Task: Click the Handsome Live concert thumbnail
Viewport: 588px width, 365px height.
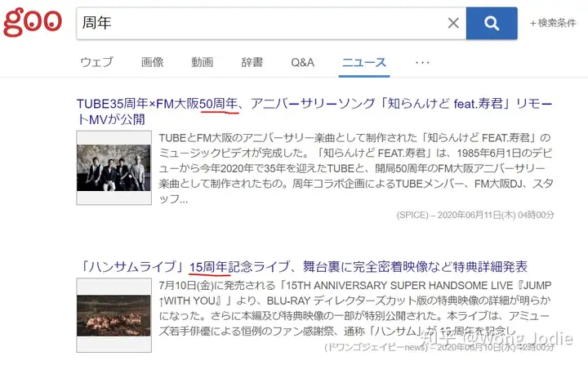Action: pos(114,315)
